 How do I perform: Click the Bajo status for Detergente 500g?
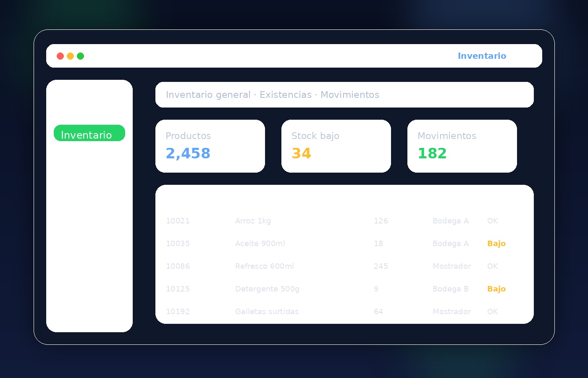tap(496, 289)
